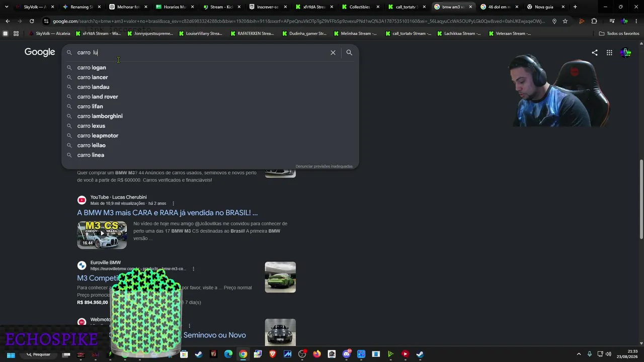Screen dimensions: 644x362
Task: Open the Windows Start menu
Action: [11, 354]
